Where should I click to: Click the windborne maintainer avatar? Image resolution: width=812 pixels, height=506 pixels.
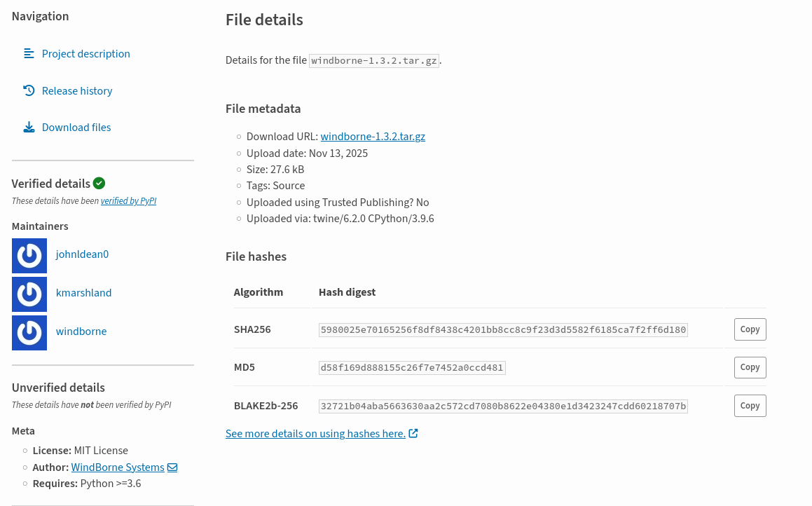pyautogui.click(x=29, y=333)
